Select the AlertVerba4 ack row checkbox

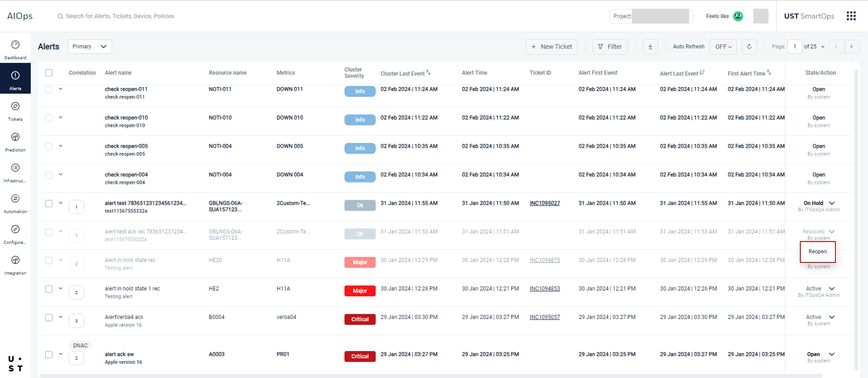[x=49, y=318]
